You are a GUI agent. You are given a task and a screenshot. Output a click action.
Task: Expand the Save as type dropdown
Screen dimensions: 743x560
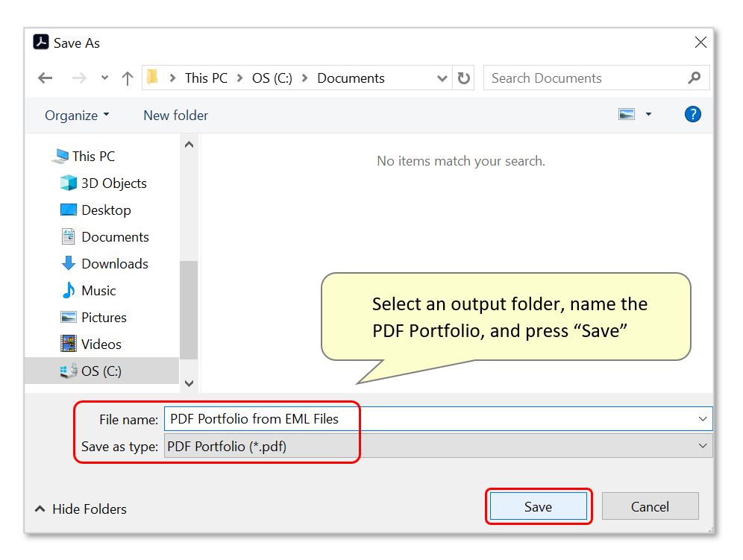pos(703,446)
